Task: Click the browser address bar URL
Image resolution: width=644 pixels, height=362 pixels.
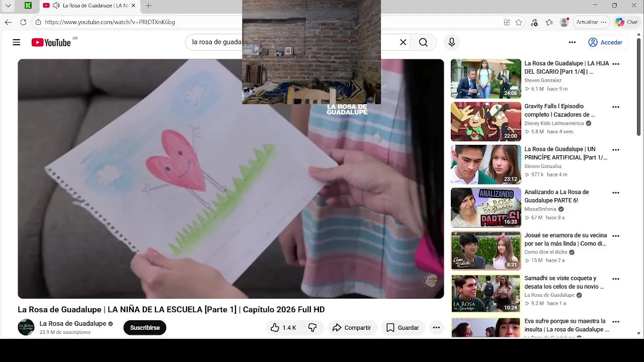Action: coord(110,22)
